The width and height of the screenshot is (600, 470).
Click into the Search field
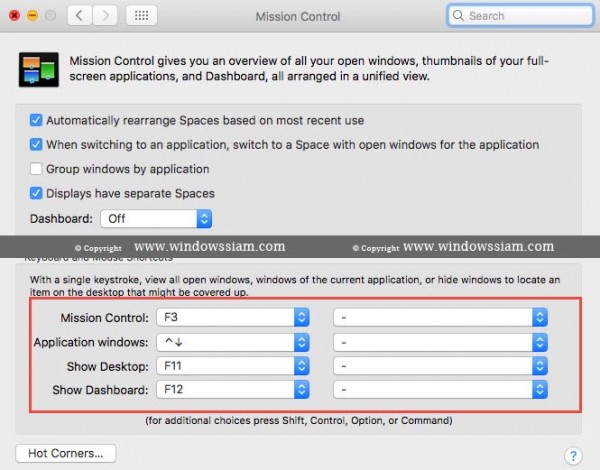pyautogui.click(x=520, y=16)
